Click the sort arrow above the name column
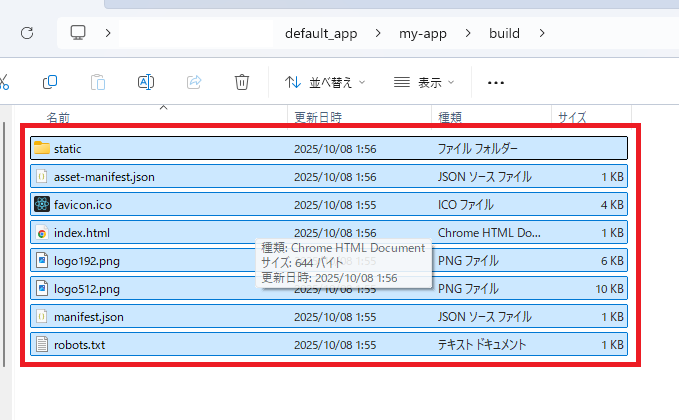 click(163, 107)
